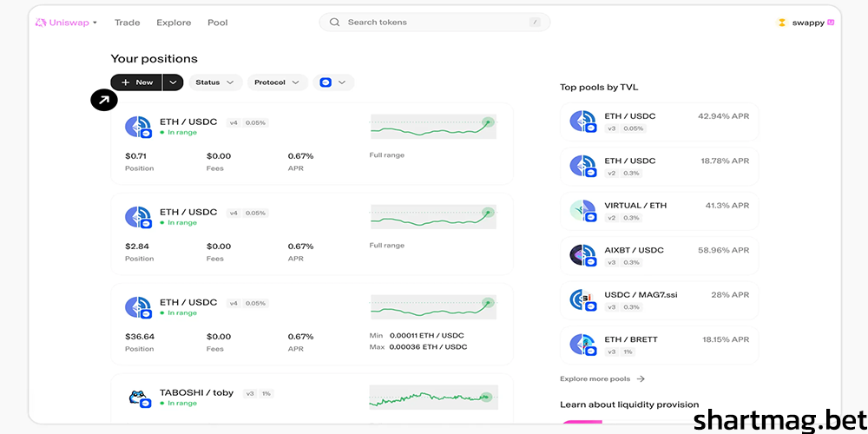Click the VIRTUAL / ETH pool icon
Screen dimensions: 868x434
tap(582, 211)
